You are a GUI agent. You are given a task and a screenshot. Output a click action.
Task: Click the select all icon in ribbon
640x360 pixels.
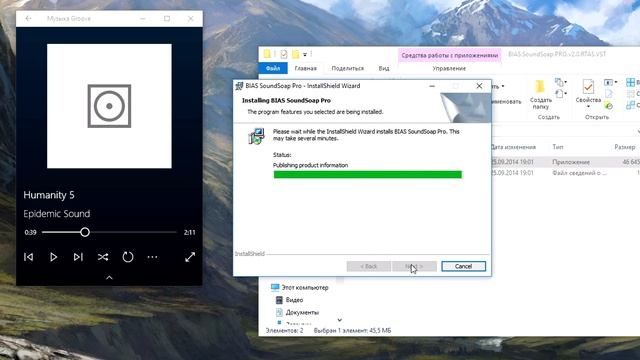click(631, 82)
